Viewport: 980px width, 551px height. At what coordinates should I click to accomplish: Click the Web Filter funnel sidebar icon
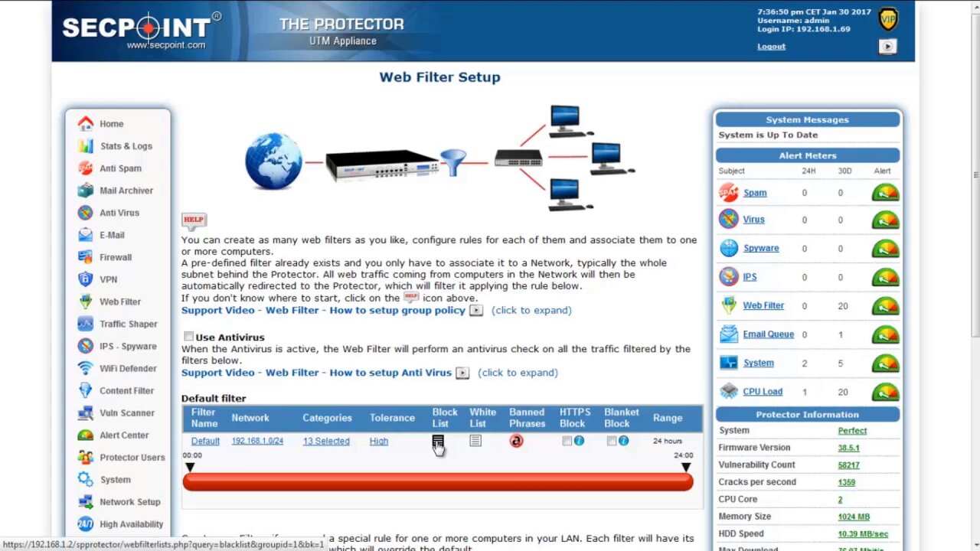(x=85, y=302)
